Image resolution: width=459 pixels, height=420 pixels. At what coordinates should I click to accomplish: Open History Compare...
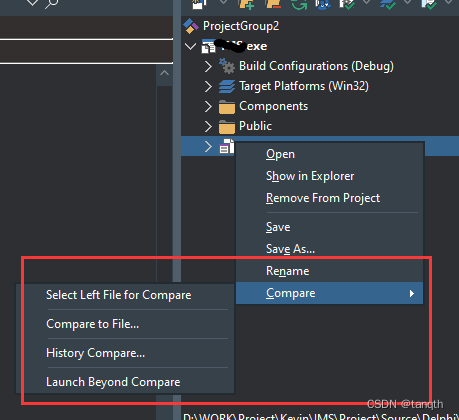(x=125, y=353)
